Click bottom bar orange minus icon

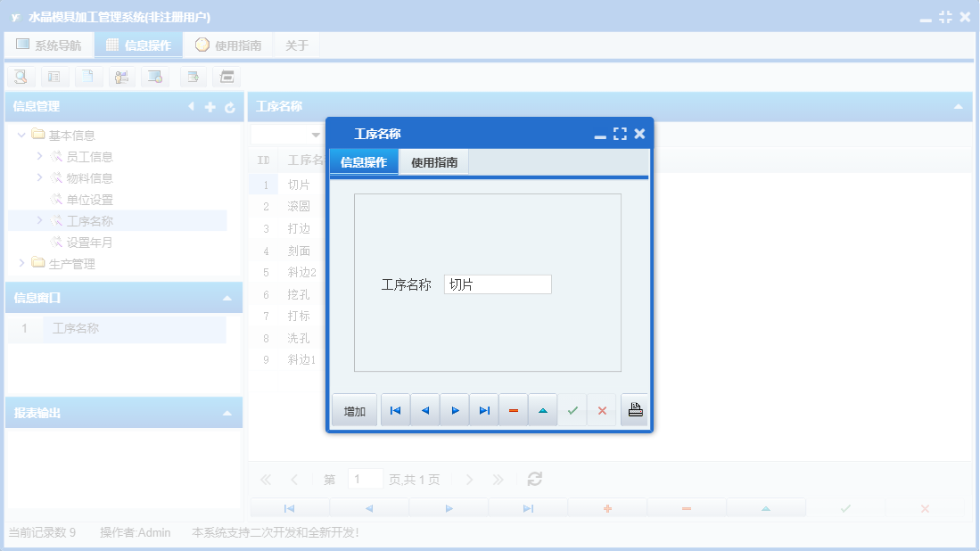point(687,508)
